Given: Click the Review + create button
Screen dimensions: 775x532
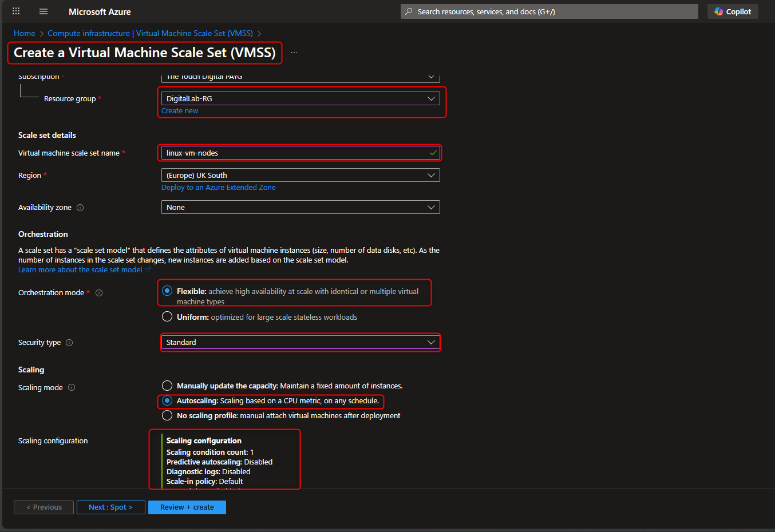Looking at the screenshot, I should (187, 507).
